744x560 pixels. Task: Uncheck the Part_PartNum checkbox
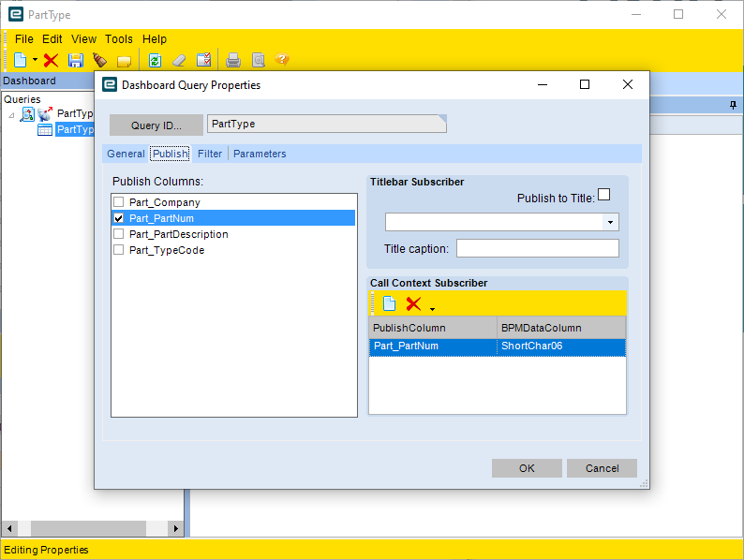coord(119,218)
